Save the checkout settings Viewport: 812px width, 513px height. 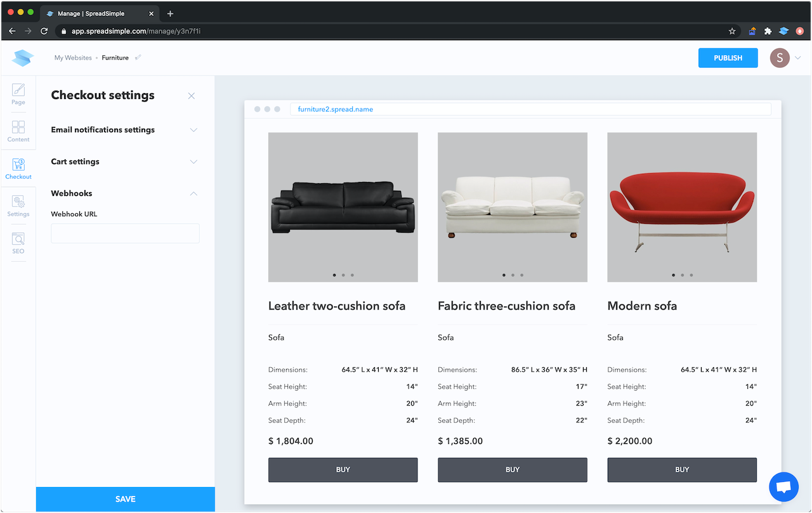[x=126, y=499]
